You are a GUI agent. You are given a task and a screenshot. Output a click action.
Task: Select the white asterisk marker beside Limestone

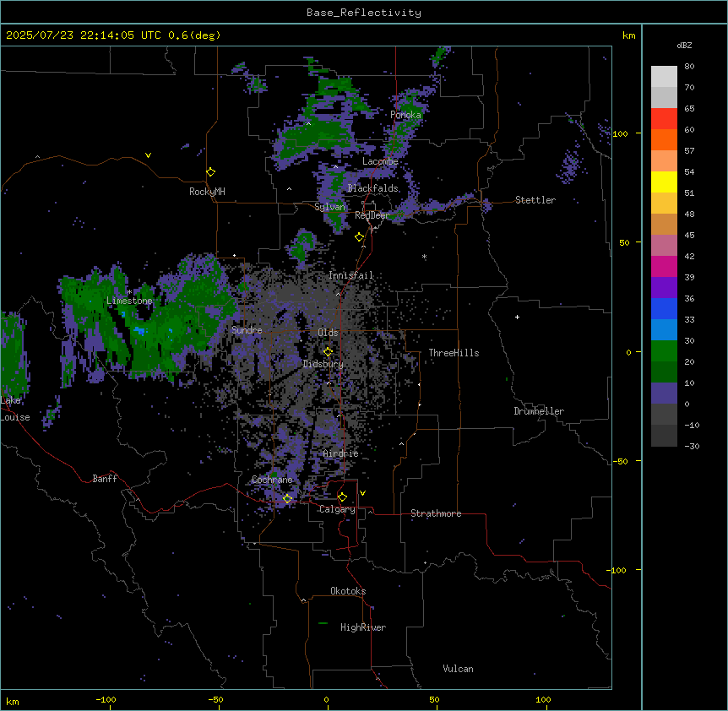(x=129, y=292)
